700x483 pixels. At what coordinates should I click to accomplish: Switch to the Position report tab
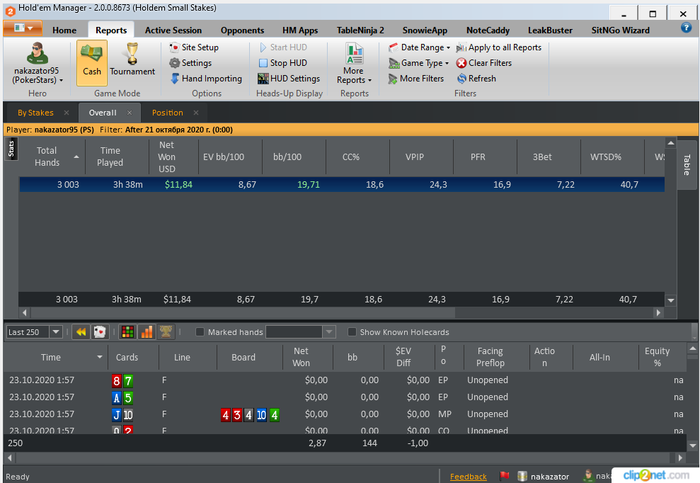click(167, 113)
